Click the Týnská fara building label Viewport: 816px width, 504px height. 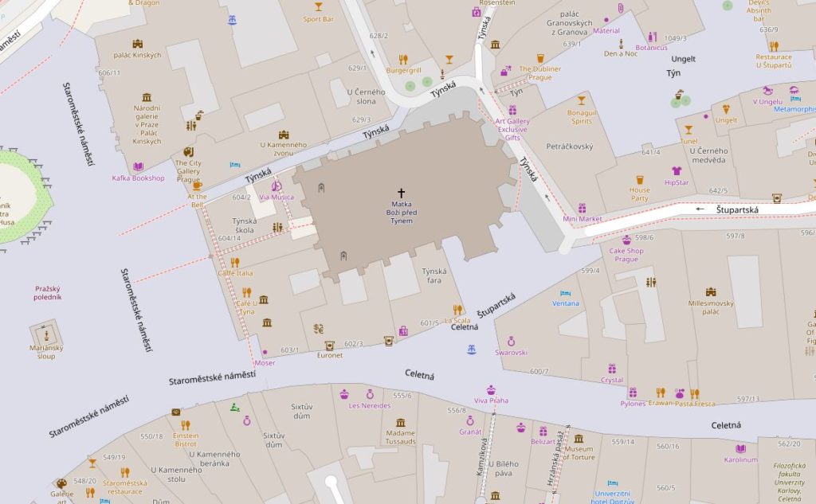[x=435, y=275]
